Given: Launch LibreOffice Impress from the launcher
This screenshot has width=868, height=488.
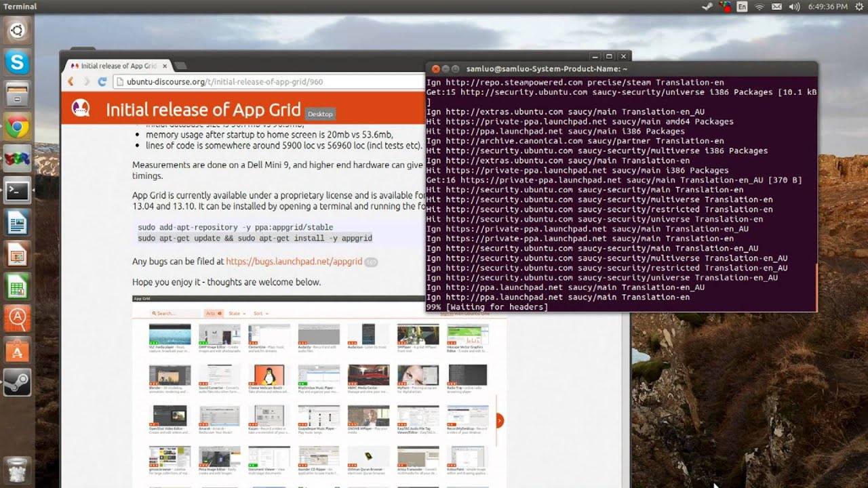Looking at the screenshot, I should coord(17,256).
